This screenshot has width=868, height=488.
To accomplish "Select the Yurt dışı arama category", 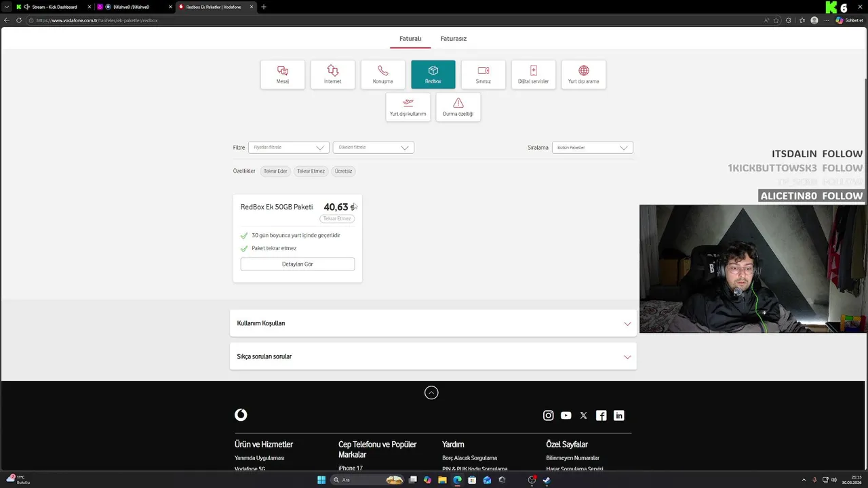I will point(584,75).
